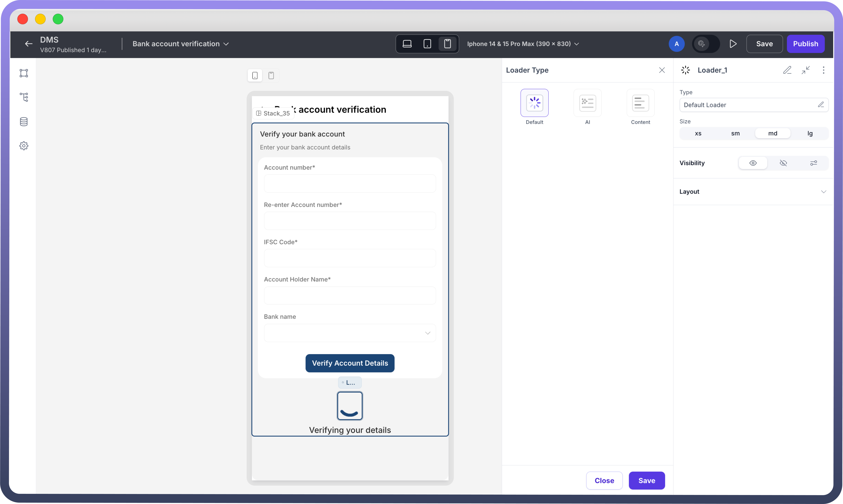Click the preview play icon
The width and height of the screenshot is (843, 504).
coord(733,44)
